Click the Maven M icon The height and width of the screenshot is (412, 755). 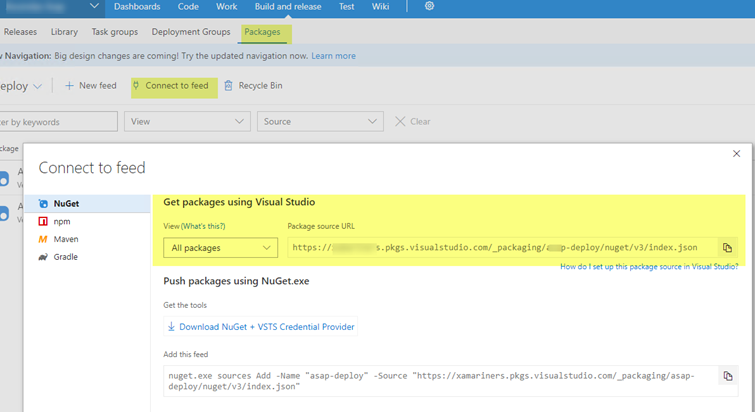coord(43,239)
